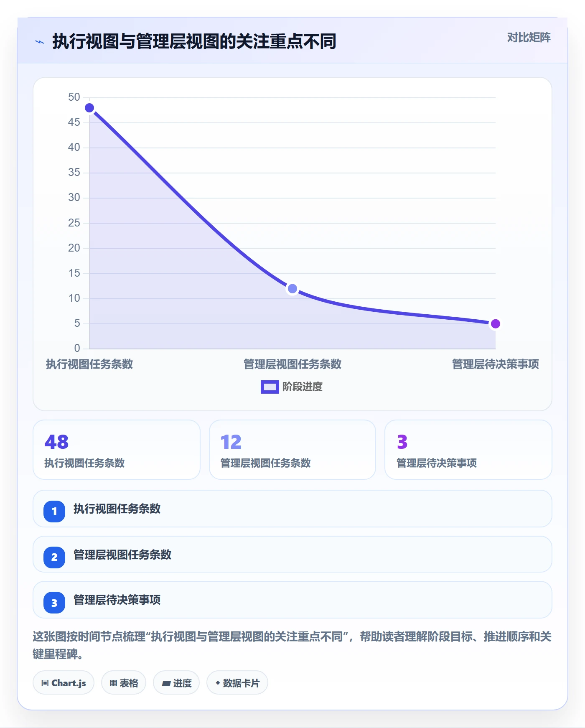The image size is (585, 728).
Task: Open the 48 执行视图任务条数 stat card
Action: tap(117, 450)
